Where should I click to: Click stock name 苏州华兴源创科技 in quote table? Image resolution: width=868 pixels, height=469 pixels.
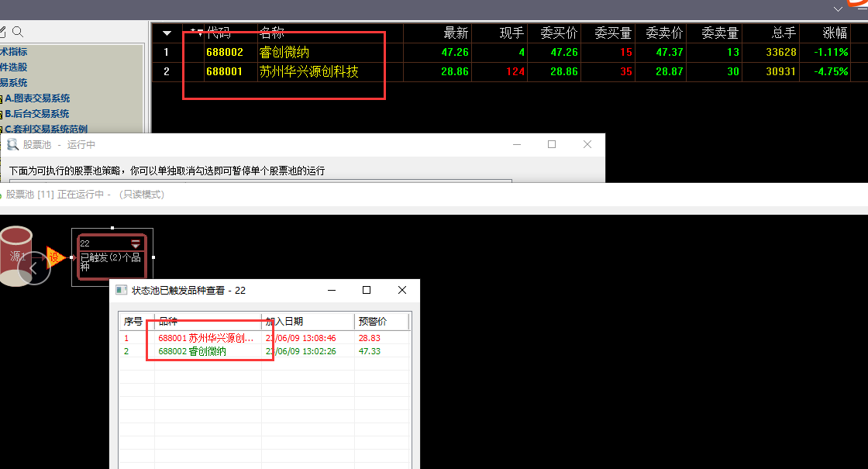tap(309, 71)
